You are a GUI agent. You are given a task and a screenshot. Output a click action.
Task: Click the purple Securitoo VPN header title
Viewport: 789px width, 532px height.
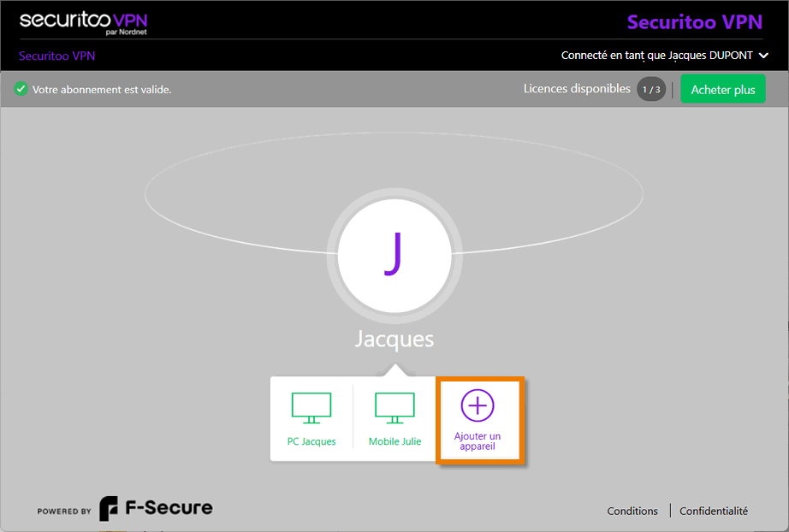coord(695,22)
